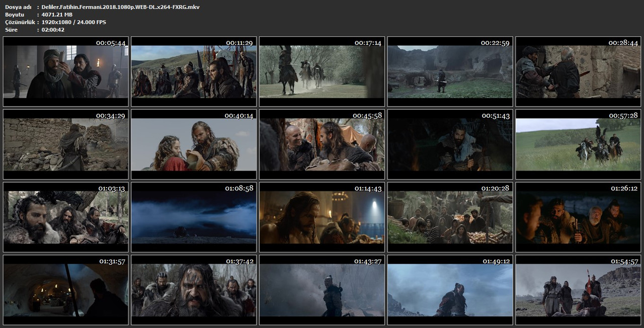
Task: Click the resolution value 1920x1080 / 24.000 FPS
Action: [x=74, y=22]
